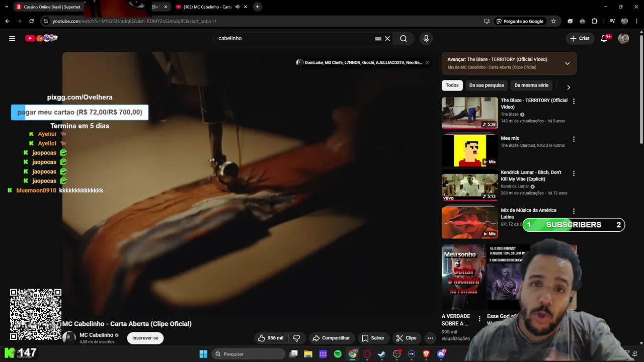Screen dimensions: 644x362
Task: Open MC Cabelinho channel avatar
Action: coord(69,338)
